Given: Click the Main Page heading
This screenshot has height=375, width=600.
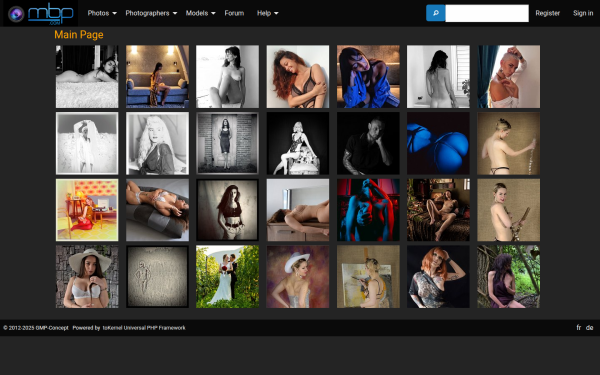Looking at the screenshot, I should [x=79, y=35].
